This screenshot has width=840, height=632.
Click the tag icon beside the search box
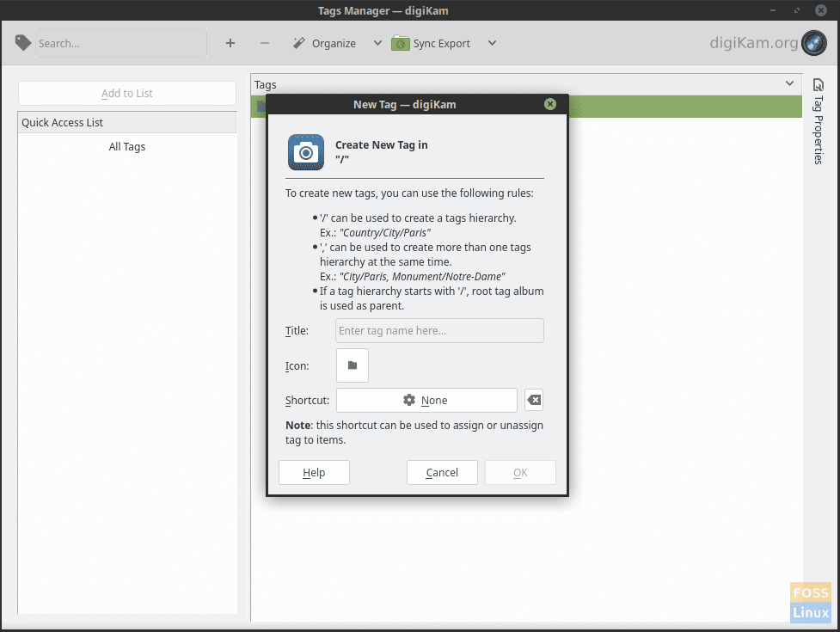[x=23, y=43]
